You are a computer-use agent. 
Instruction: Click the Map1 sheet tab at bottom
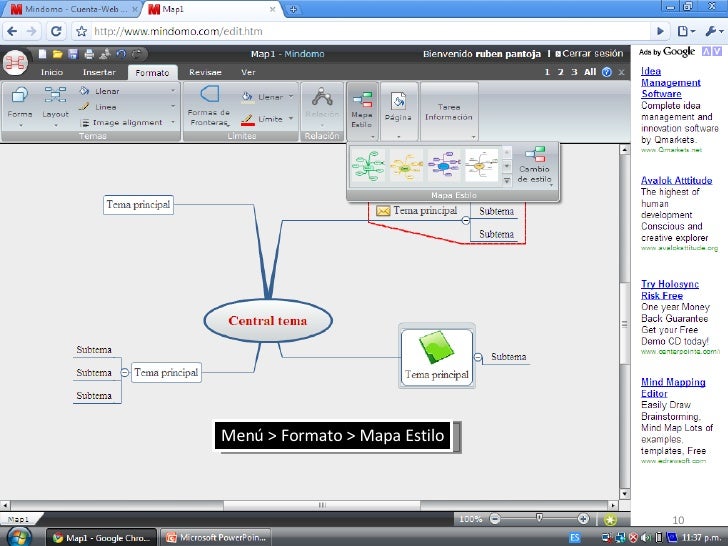point(19,519)
